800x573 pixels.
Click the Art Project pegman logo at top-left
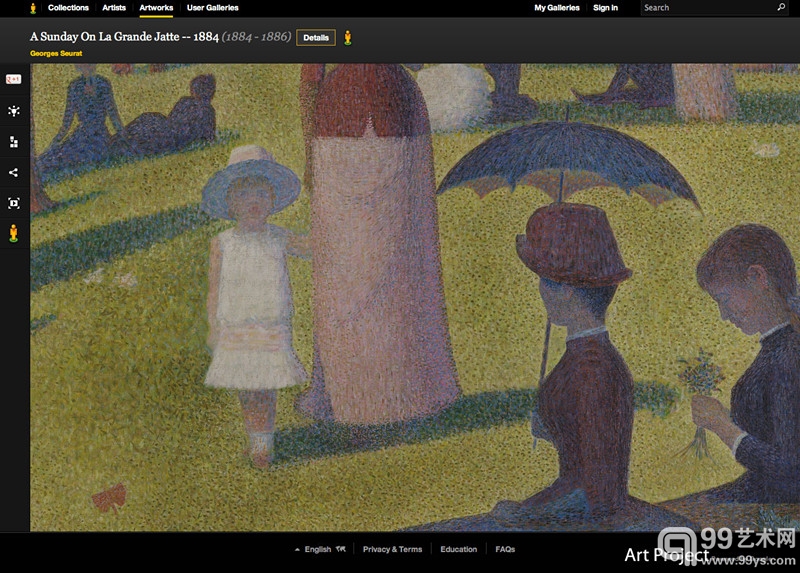coord(34,8)
